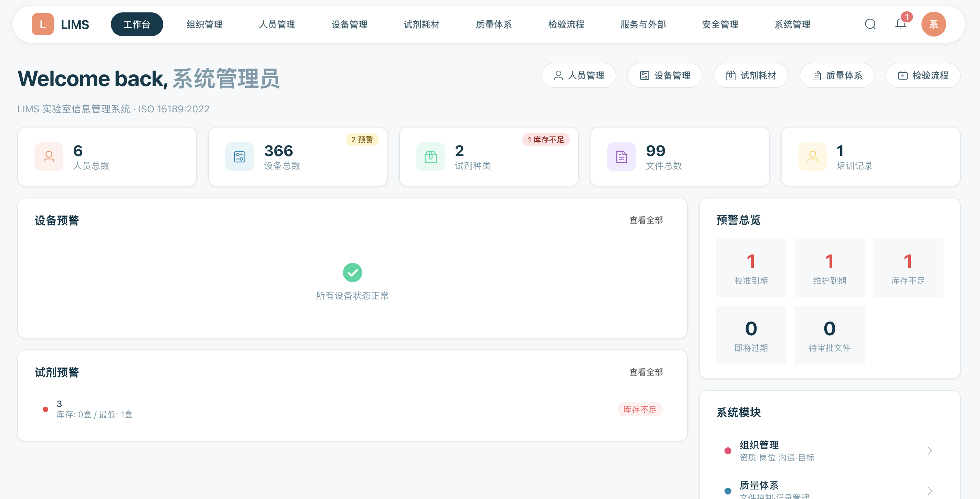Image resolution: width=980 pixels, height=499 pixels.
Task: Open the 试剂耗材 nav menu
Action: [x=421, y=24]
